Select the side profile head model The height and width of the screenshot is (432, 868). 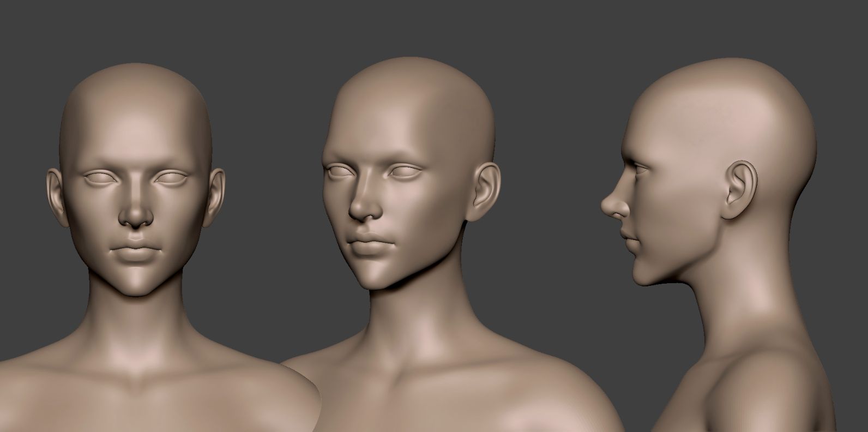coord(709,172)
